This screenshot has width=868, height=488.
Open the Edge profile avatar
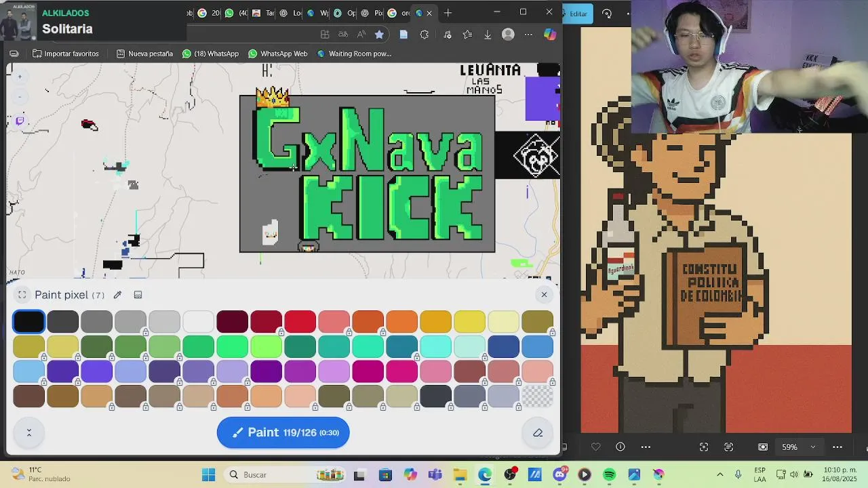click(508, 35)
